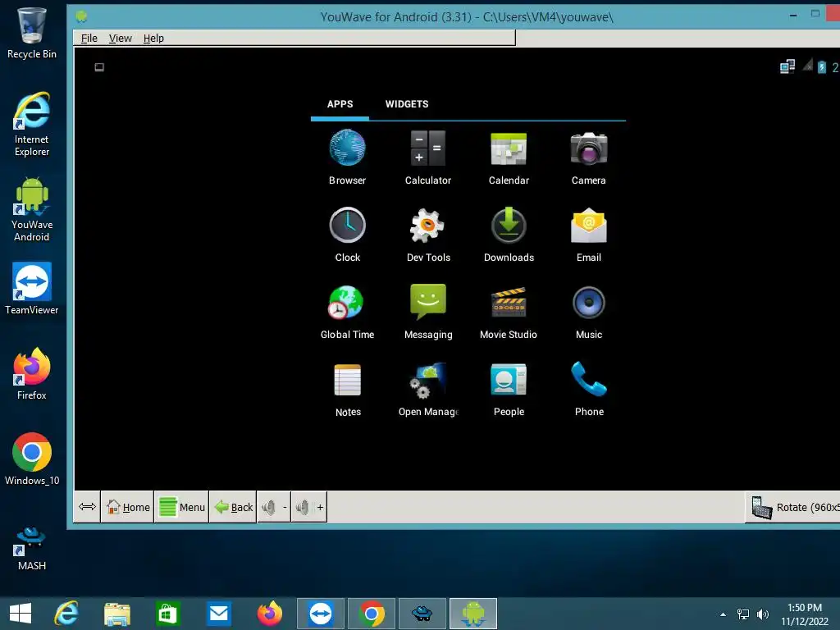Click the Rotate screen button

(794, 507)
